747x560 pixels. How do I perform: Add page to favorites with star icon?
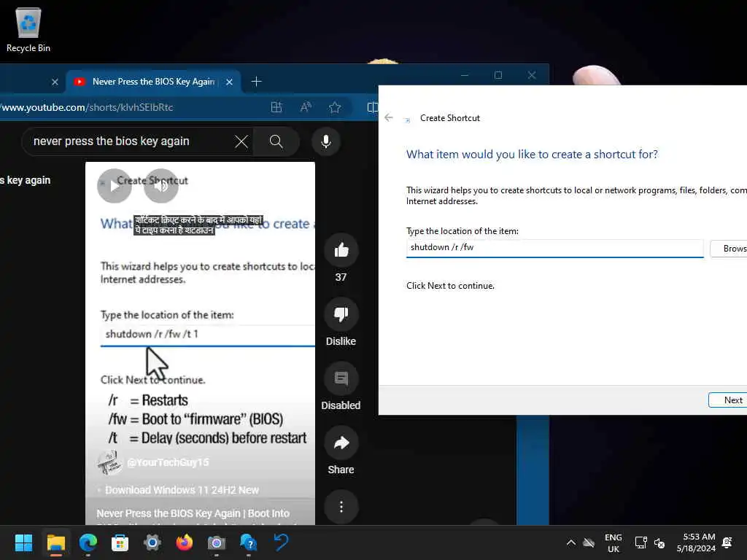335,107
